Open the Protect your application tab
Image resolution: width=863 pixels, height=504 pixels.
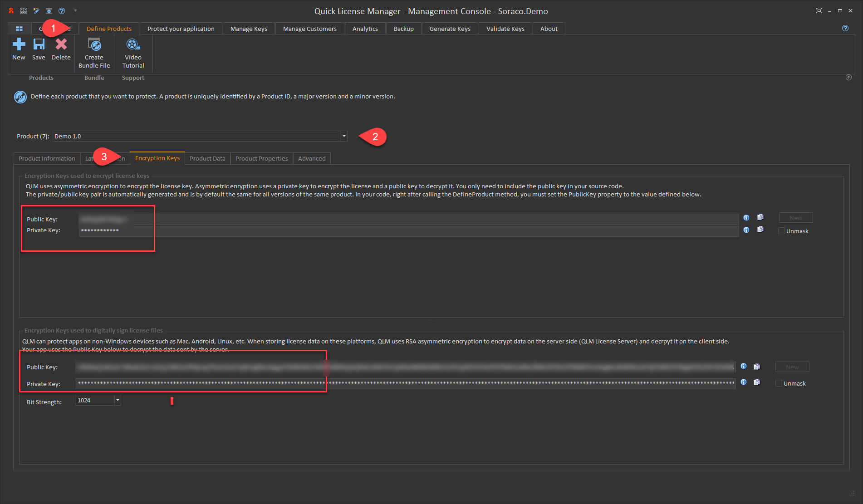[x=181, y=29]
